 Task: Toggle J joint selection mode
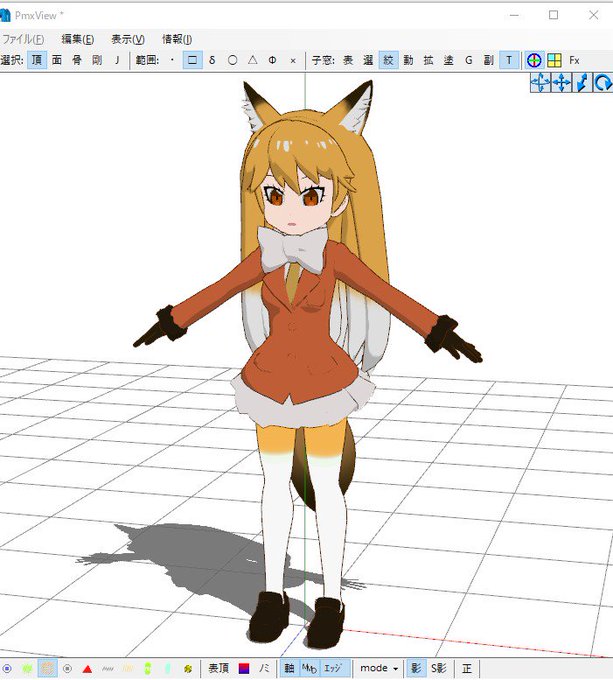(x=117, y=60)
